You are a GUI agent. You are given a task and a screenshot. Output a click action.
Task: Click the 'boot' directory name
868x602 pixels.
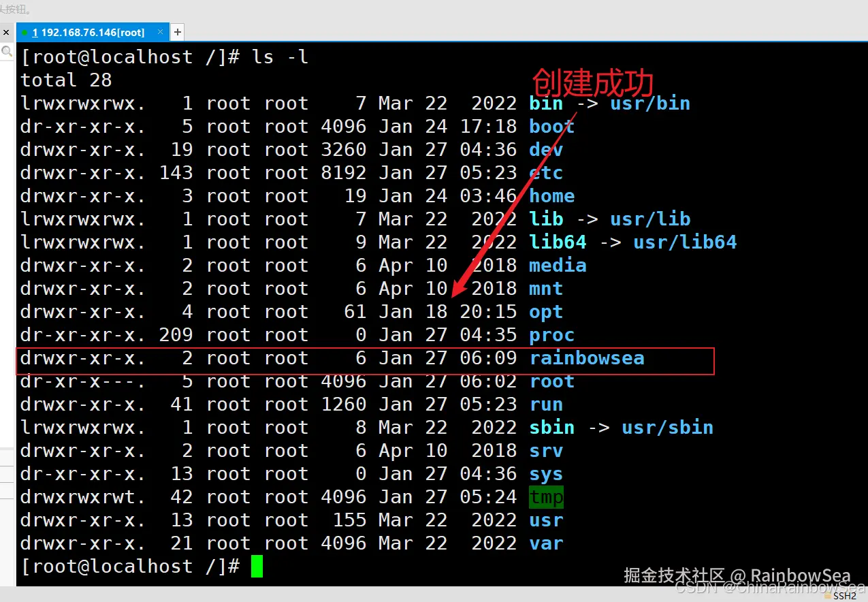(552, 127)
